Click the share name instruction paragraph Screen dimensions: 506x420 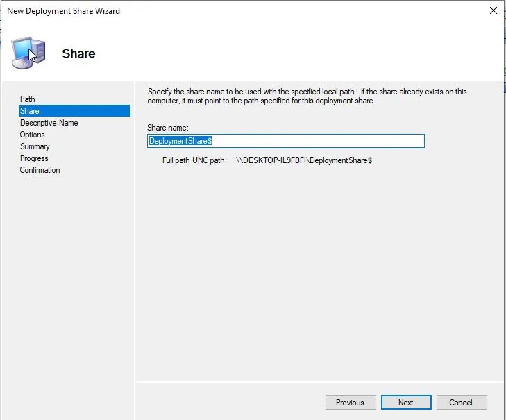pyautogui.click(x=305, y=96)
